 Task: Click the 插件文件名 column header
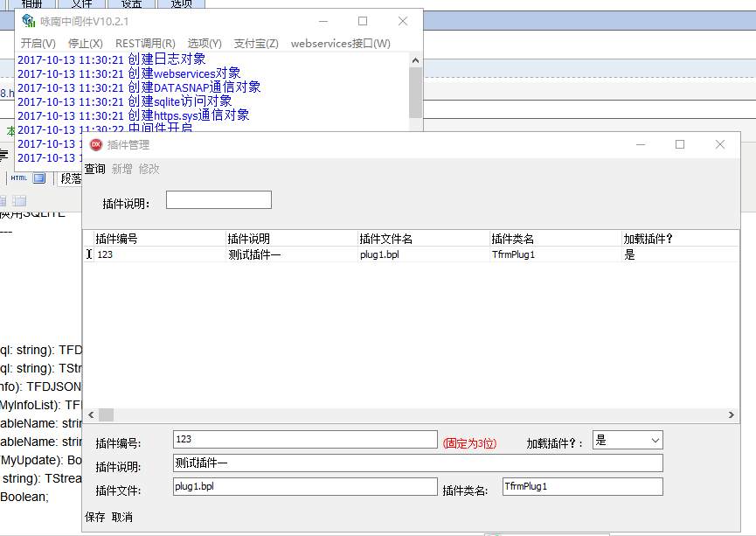[424, 239]
